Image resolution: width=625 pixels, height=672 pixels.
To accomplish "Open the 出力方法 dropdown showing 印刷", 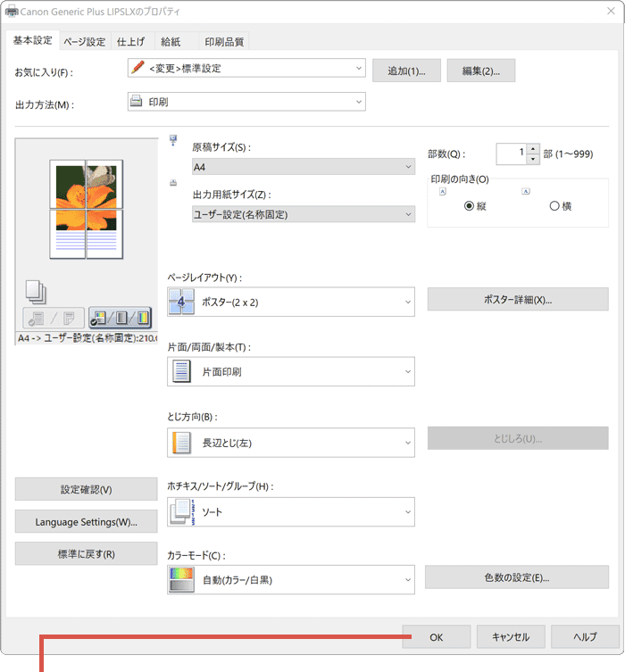I will click(x=246, y=102).
